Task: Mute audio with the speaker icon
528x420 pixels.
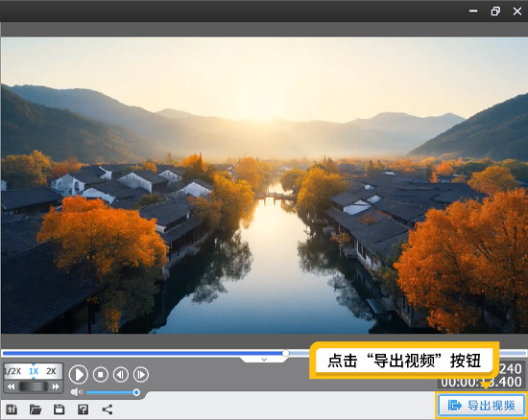Action: [x=77, y=392]
